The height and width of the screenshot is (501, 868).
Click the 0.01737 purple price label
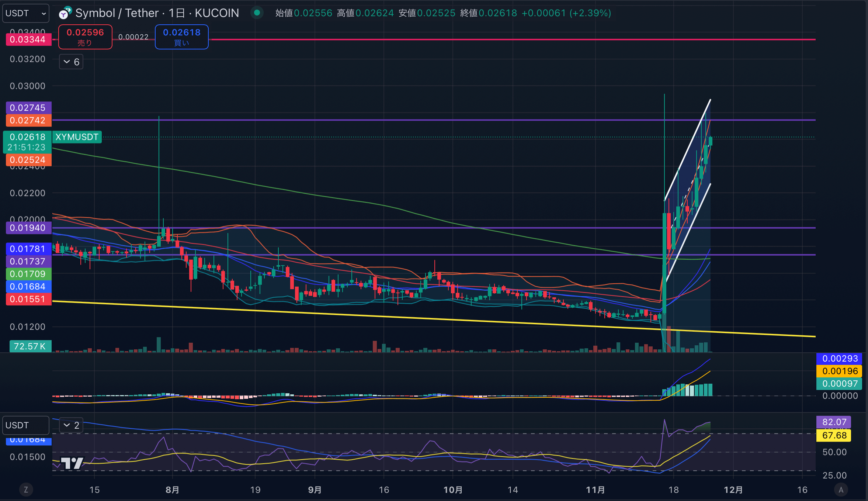(28, 262)
